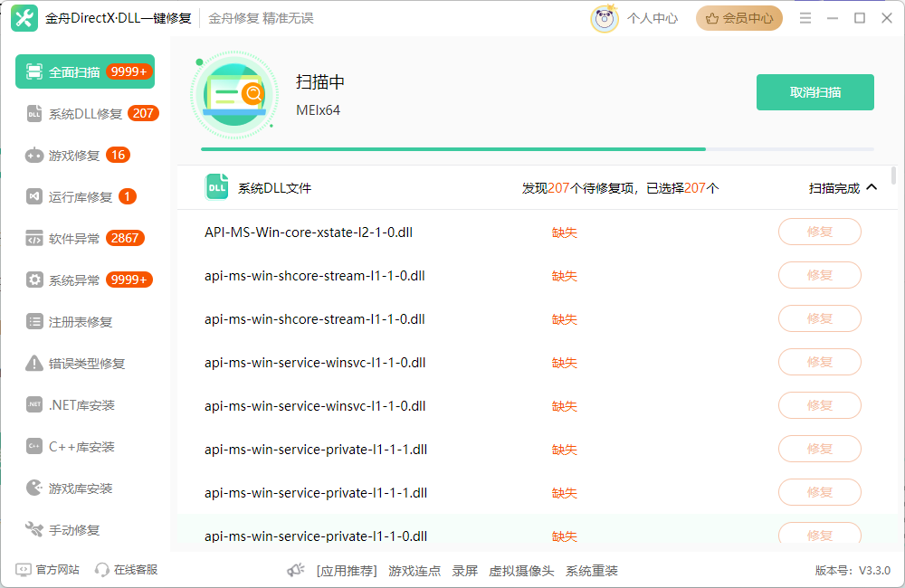Expand the 系统异常 category showing 9999+

(33, 280)
